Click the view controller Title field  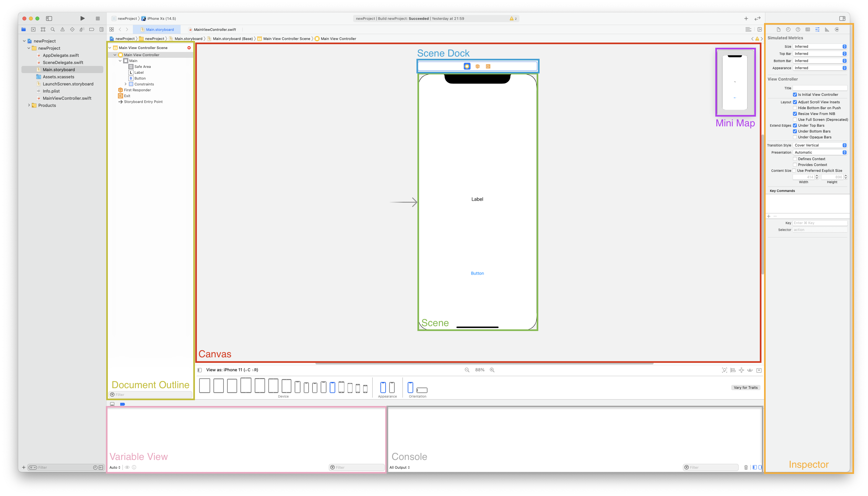[820, 88]
